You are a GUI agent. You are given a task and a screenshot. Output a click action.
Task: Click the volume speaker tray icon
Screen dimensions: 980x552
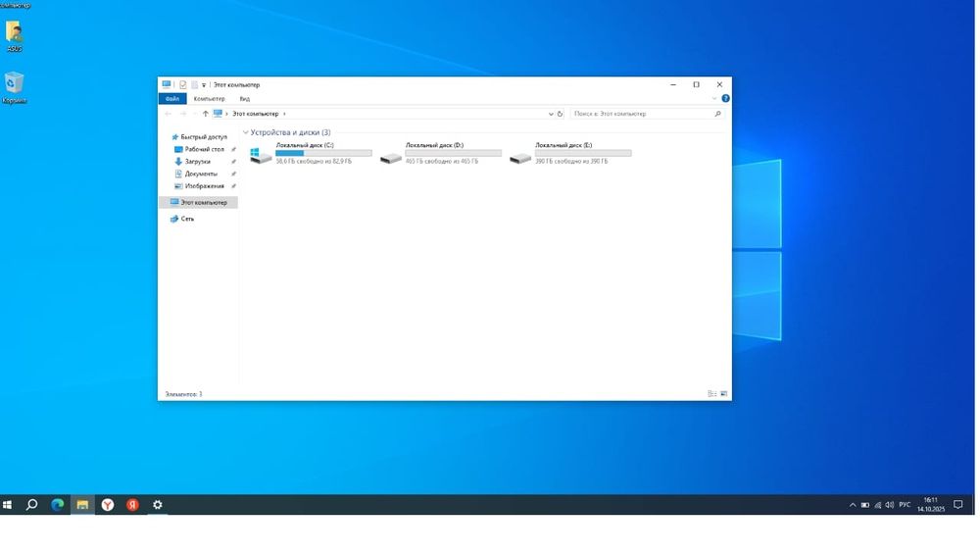point(890,505)
